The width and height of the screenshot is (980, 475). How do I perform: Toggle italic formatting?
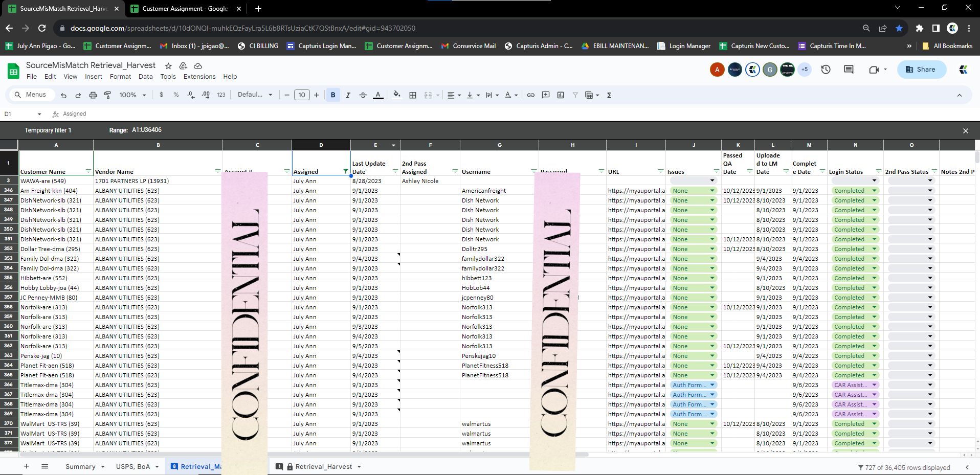348,95
